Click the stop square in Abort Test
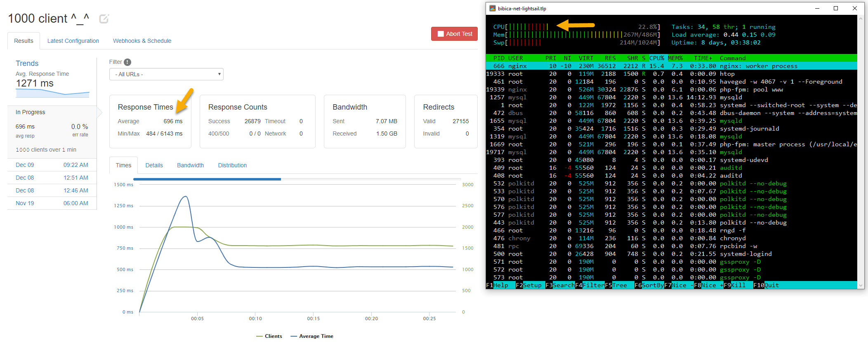Image resolution: width=868 pixels, height=342 pixels. coord(441,34)
